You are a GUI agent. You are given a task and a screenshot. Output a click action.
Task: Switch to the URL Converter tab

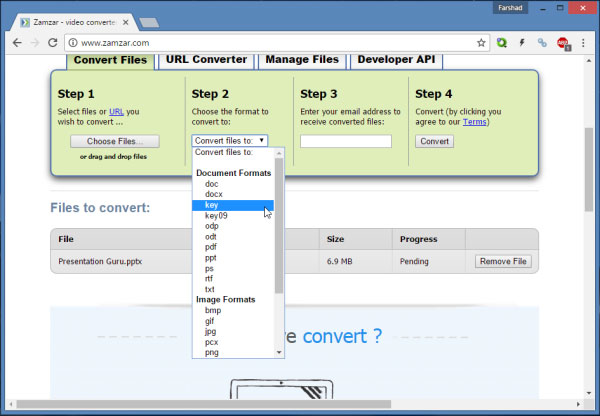point(206,60)
